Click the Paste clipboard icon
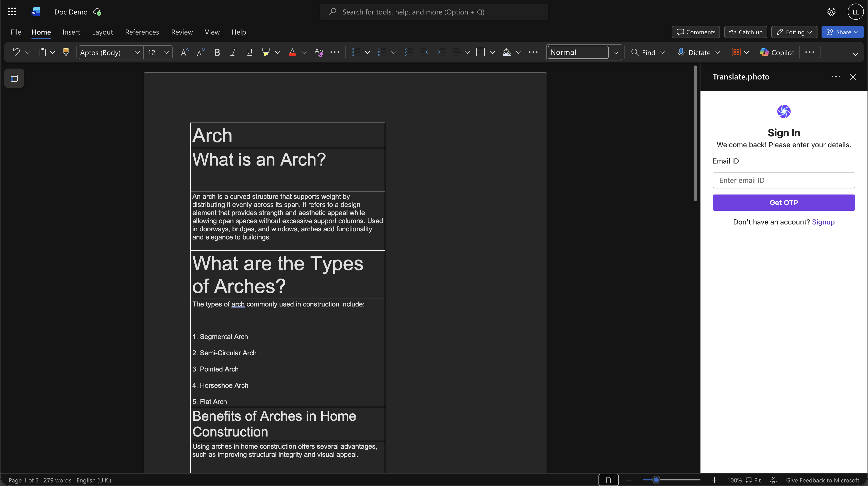 coord(42,52)
